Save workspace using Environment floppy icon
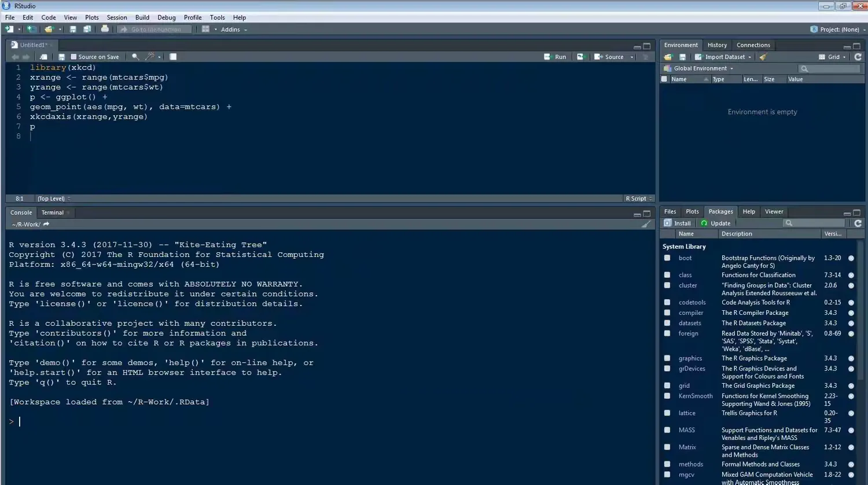868x485 pixels. pyautogui.click(x=682, y=57)
